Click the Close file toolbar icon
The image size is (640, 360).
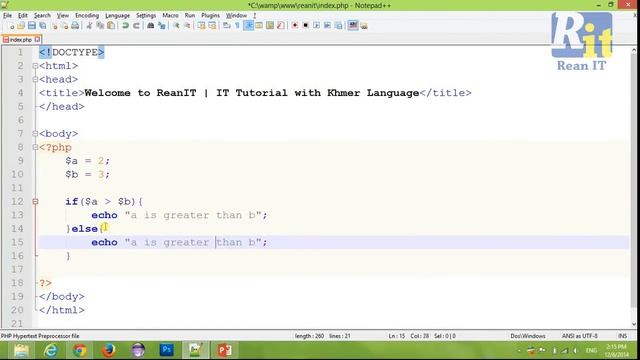coord(54,26)
